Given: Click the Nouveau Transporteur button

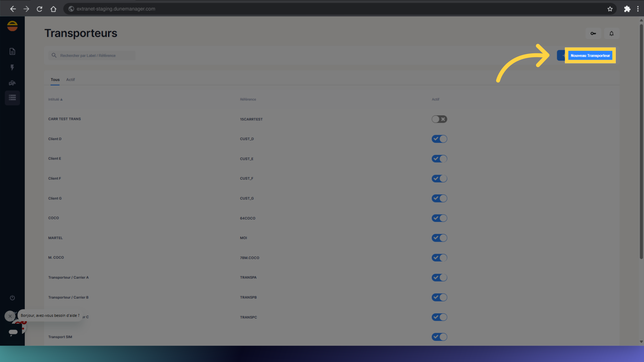Looking at the screenshot, I should pyautogui.click(x=590, y=56).
